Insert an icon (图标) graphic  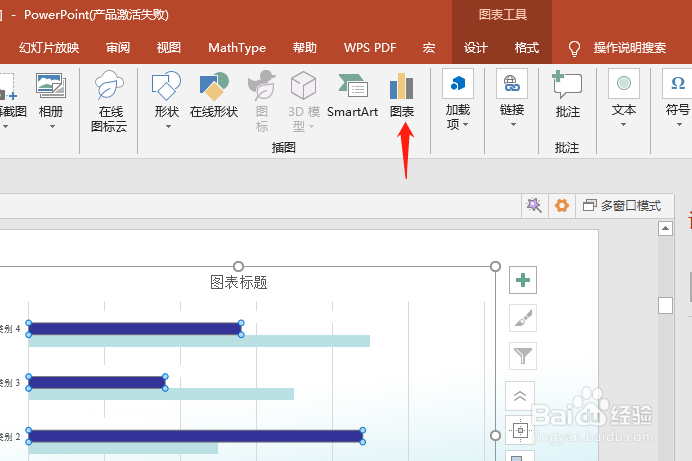click(262, 101)
